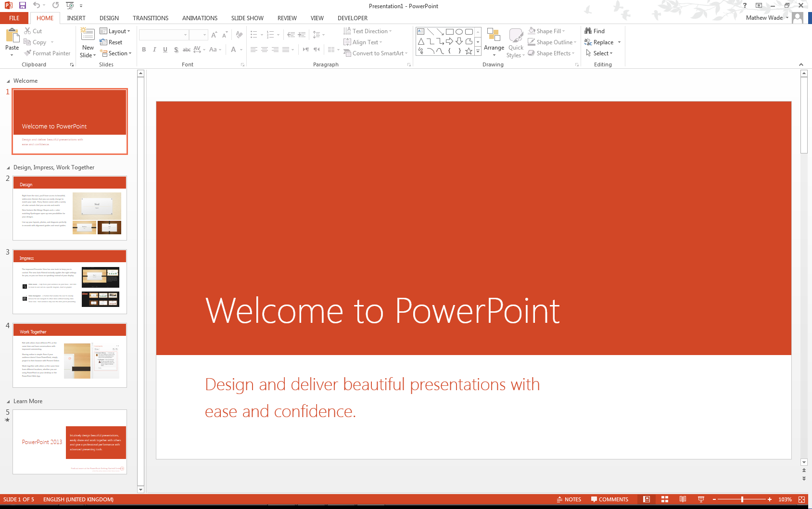Collapse the Welcome section

click(x=8, y=81)
